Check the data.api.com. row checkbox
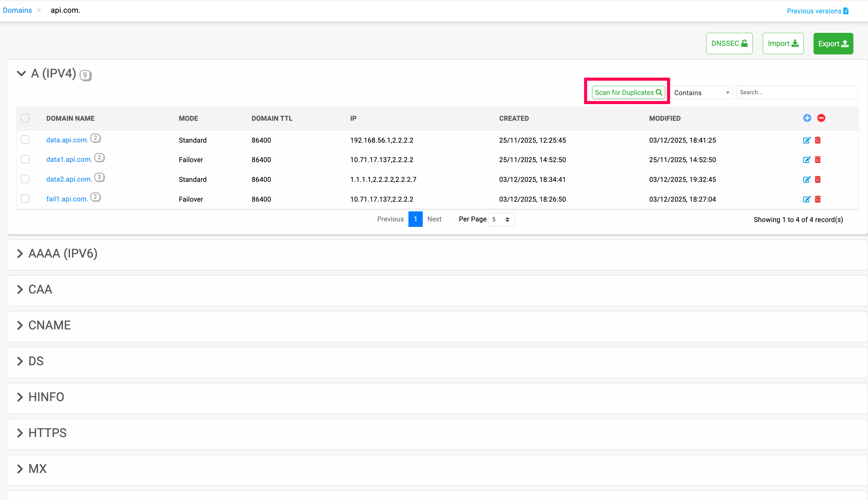The height and width of the screenshot is (500, 868). 25,140
